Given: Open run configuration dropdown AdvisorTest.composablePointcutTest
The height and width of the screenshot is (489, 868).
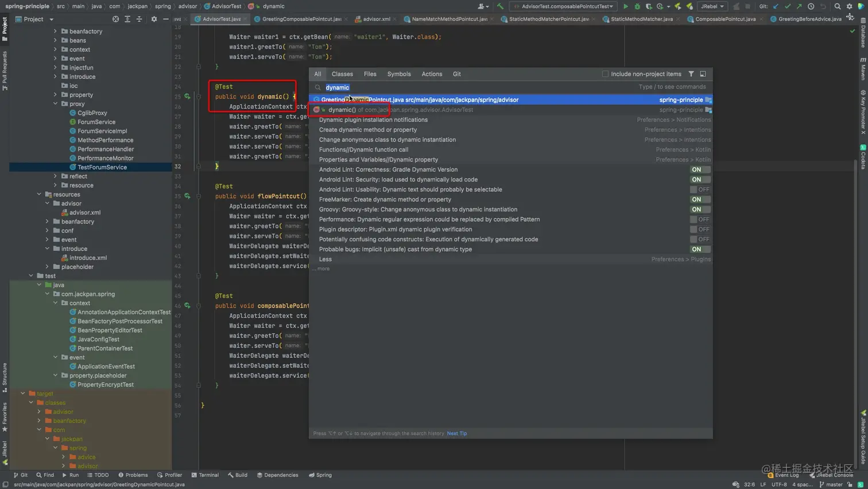Looking at the screenshot, I should coord(564,6).
